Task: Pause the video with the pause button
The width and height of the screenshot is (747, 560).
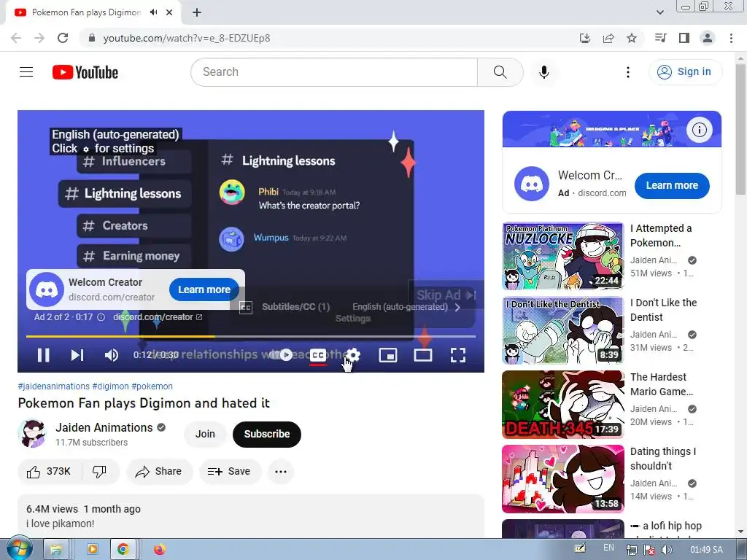Action: pos(43,355)
